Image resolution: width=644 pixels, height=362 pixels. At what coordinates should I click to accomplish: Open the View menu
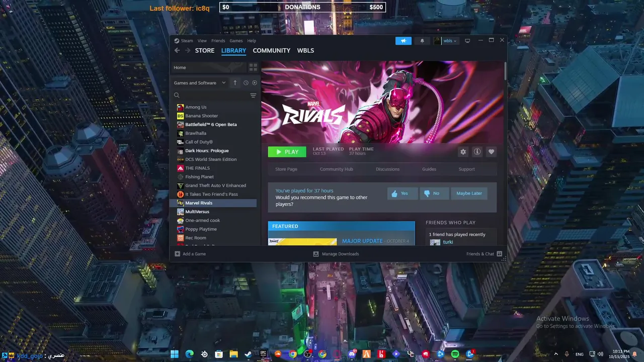pyautogui.click(x=202, y=41)
